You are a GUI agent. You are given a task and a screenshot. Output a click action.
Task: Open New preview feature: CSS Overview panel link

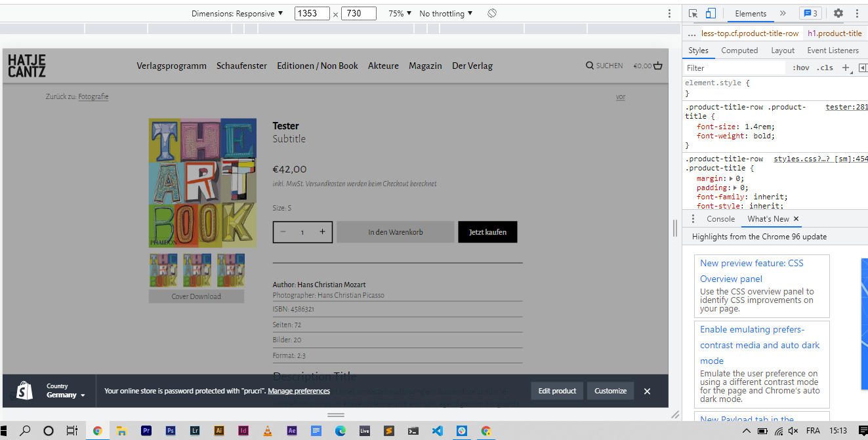(x=751, y=271)
